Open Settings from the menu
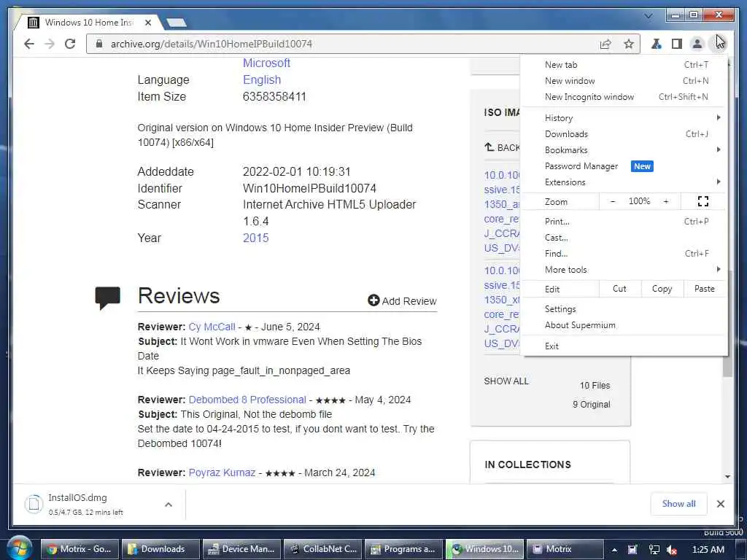The height and width of the screenshot is (560, 747). click(624, 309)
